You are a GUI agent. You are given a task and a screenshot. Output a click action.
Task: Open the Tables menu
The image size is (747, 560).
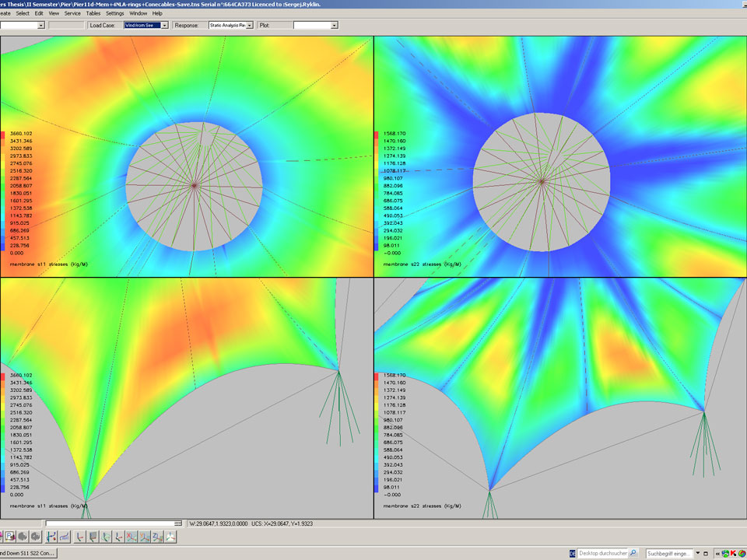pyautogui.click(x=93, y=13)
